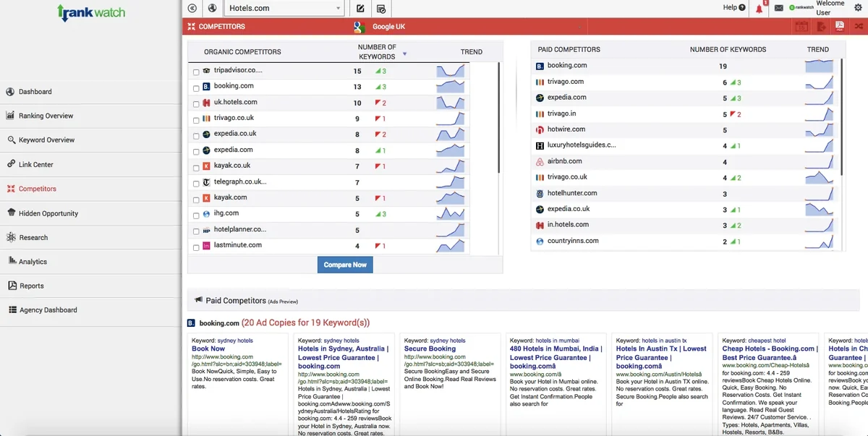
Task: Click the globe icon in top toolbar
Action: [x=213, y=8]
